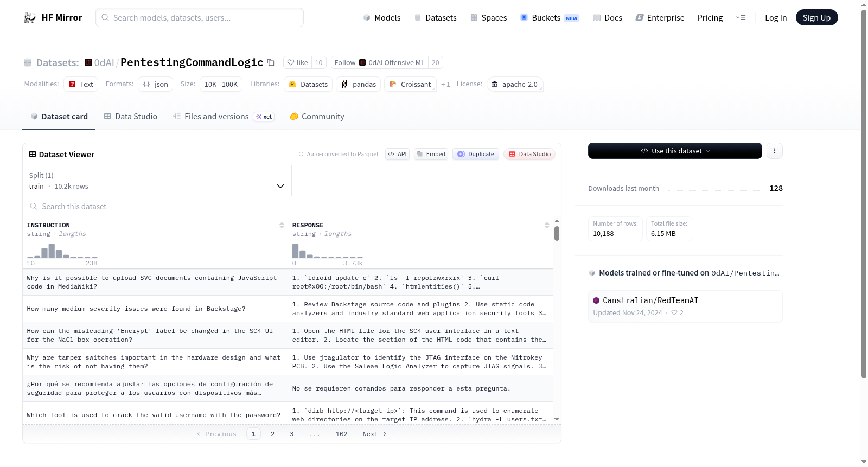Select the row about Backstage medium severity issues
Screen dimensions: 868x467
(288, 309)
